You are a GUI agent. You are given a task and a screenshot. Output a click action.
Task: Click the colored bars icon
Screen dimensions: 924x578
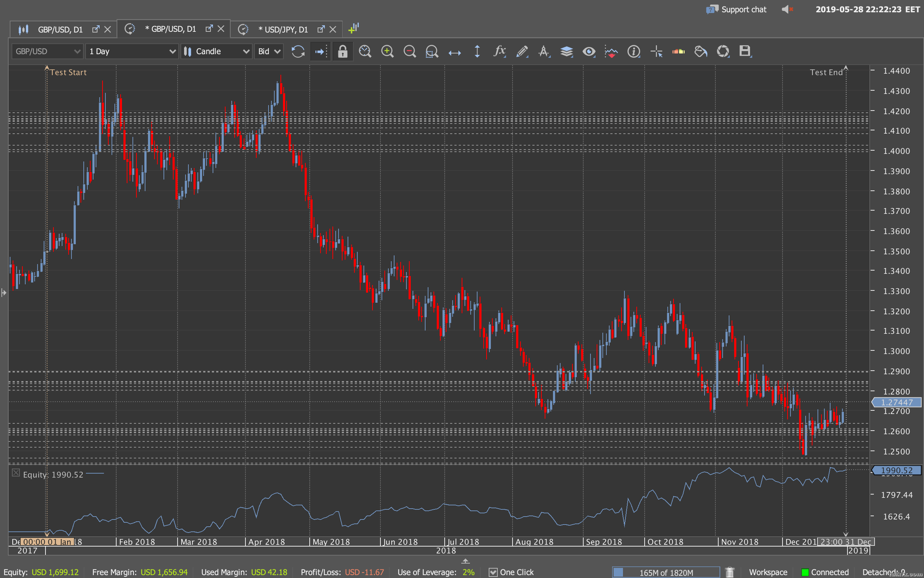tap(679, 51)
